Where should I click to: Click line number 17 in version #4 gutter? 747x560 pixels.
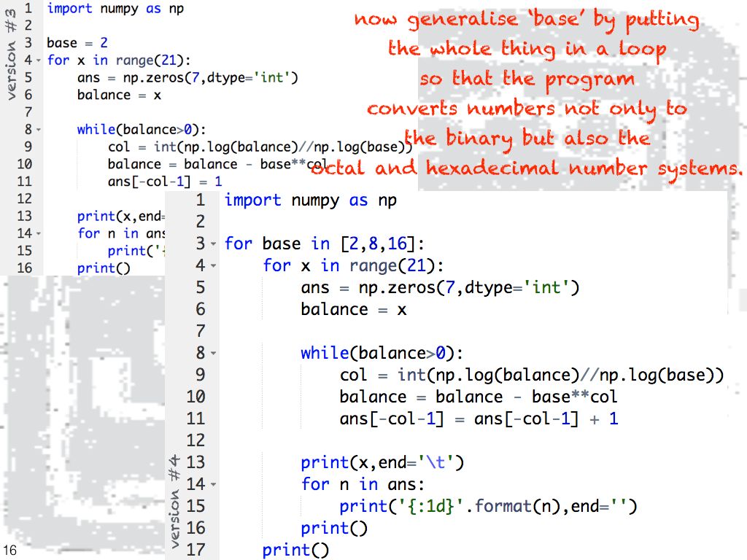[196, 549]
